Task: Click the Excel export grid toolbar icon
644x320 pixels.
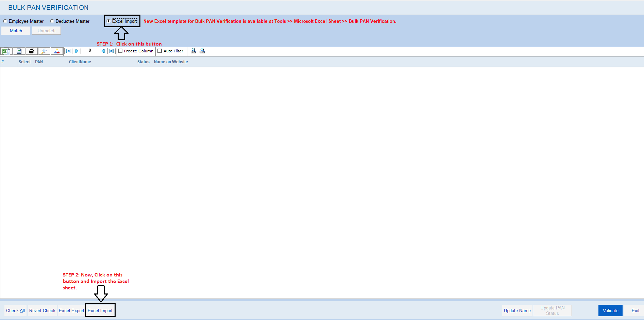Action: click(x=6, y=51)
